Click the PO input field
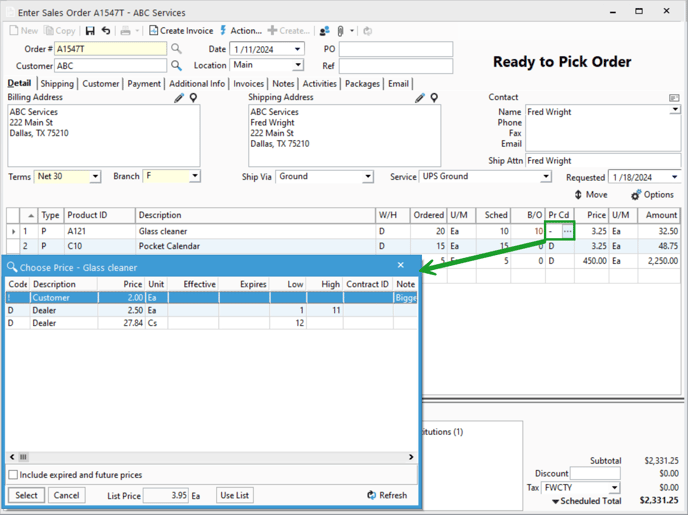Viewport: 688px width, 515px height. [395, 49]
